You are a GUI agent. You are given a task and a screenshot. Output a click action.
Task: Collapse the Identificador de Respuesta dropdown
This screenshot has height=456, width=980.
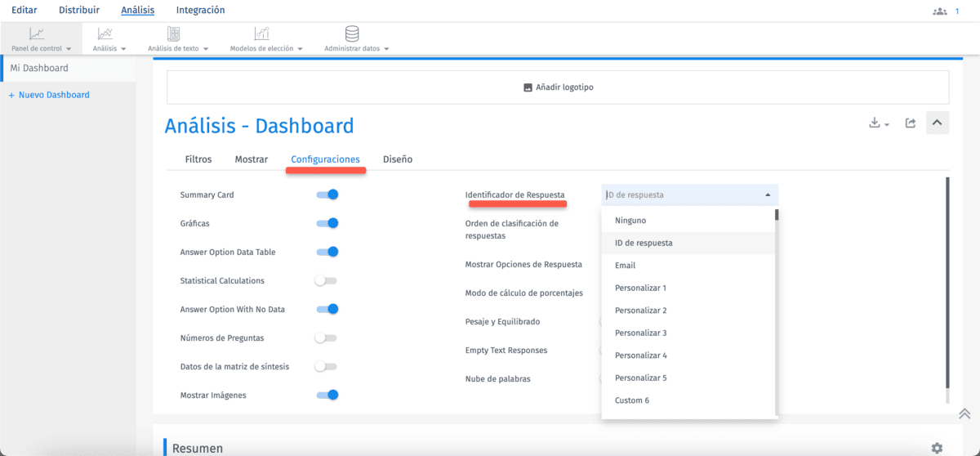[767, 195]
